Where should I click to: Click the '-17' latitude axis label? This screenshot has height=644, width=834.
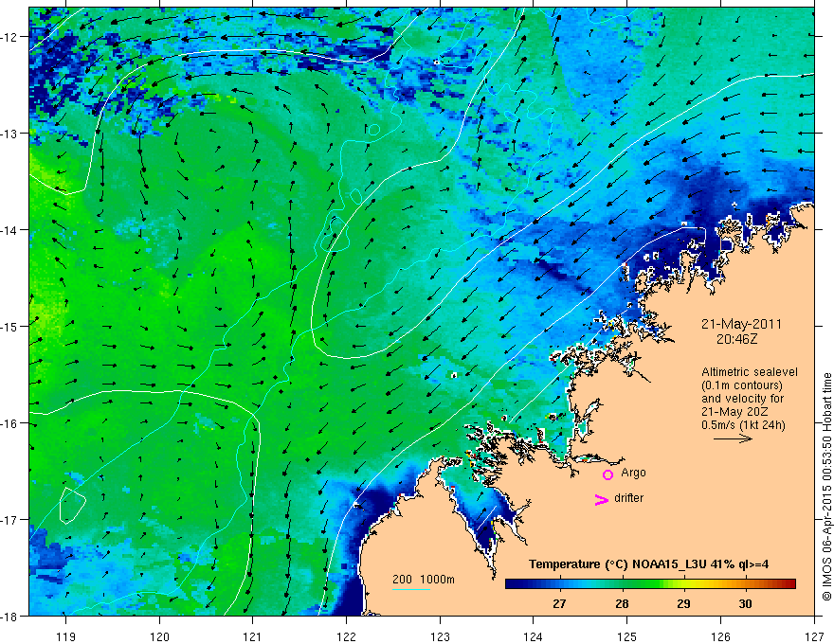point(9,520)
